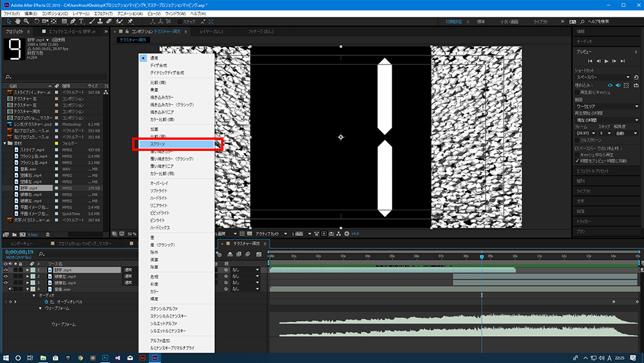Viewport: 644px width, 363px height.
Task: Hide layer 1 video with eye icon
Action: (x=6, y=270)
